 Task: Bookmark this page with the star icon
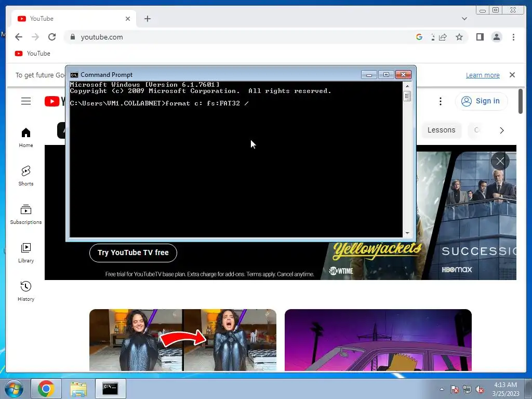pos(459,37)
